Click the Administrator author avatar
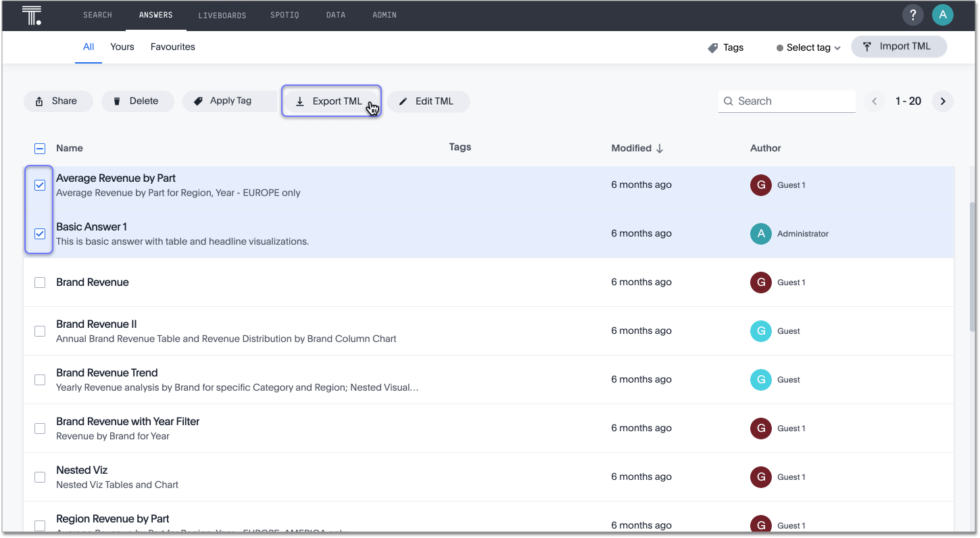The width and height of the screenshot is (980, 538). click(761, 234)
